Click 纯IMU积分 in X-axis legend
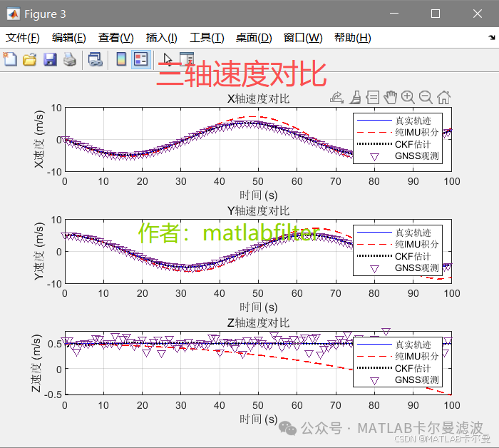Viewport: 499px width, 448px height. [417, 132]
